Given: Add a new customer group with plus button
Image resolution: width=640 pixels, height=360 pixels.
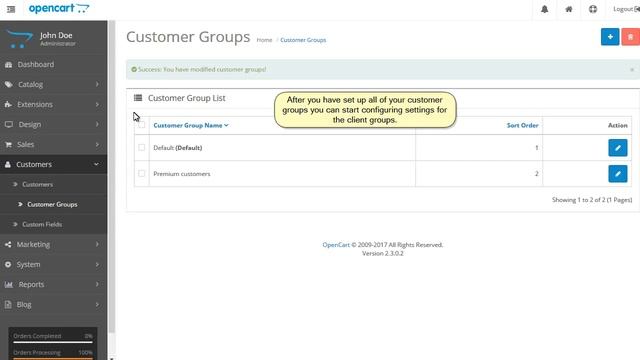Looking at the screenshot, I should point(610,37).
